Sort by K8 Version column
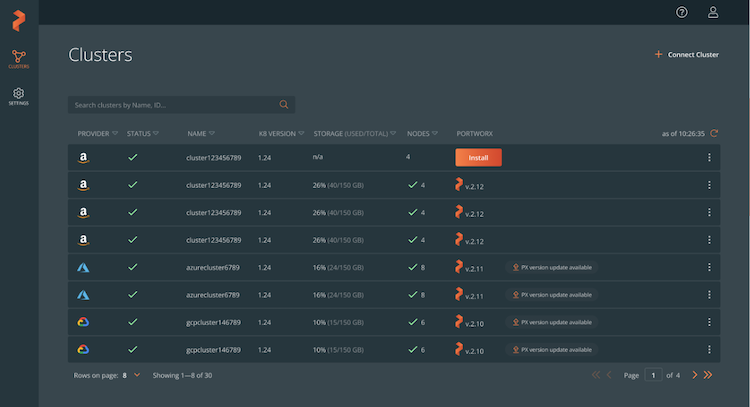This screenshot has width=750, height=407. (x=281, y=133)
